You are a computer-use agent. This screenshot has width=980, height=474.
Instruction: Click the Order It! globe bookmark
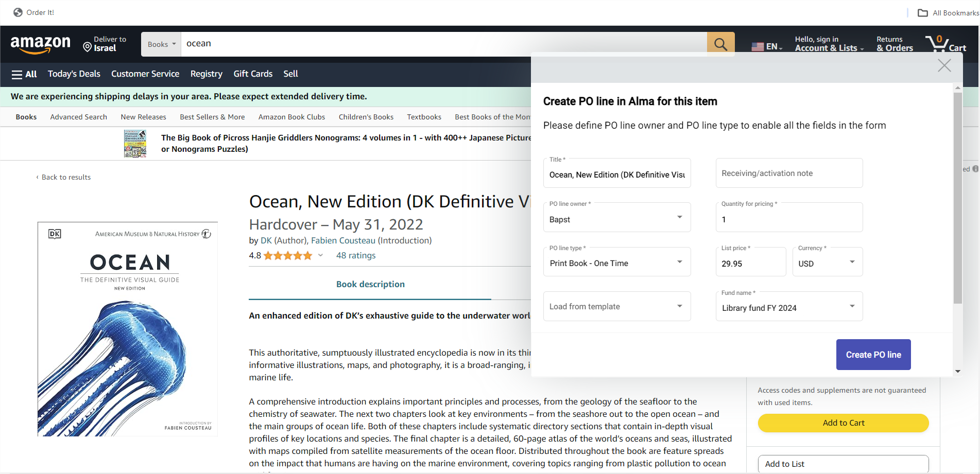(x=18, y=12)
